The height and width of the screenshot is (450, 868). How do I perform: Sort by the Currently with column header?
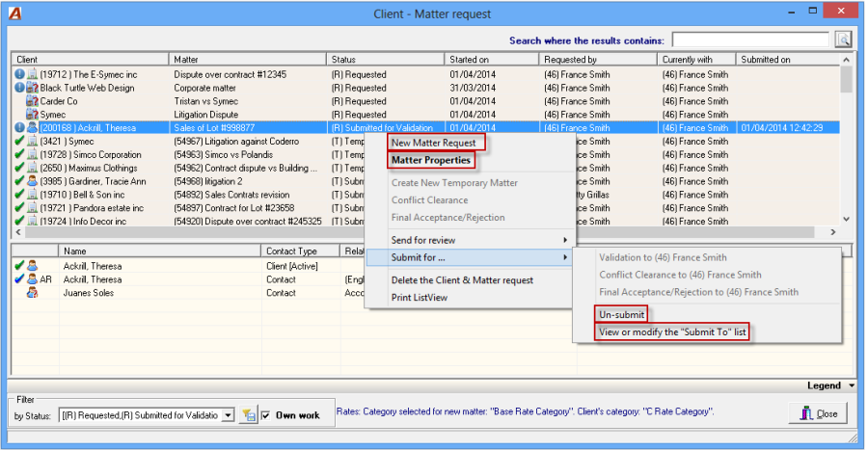coord(695,59)
